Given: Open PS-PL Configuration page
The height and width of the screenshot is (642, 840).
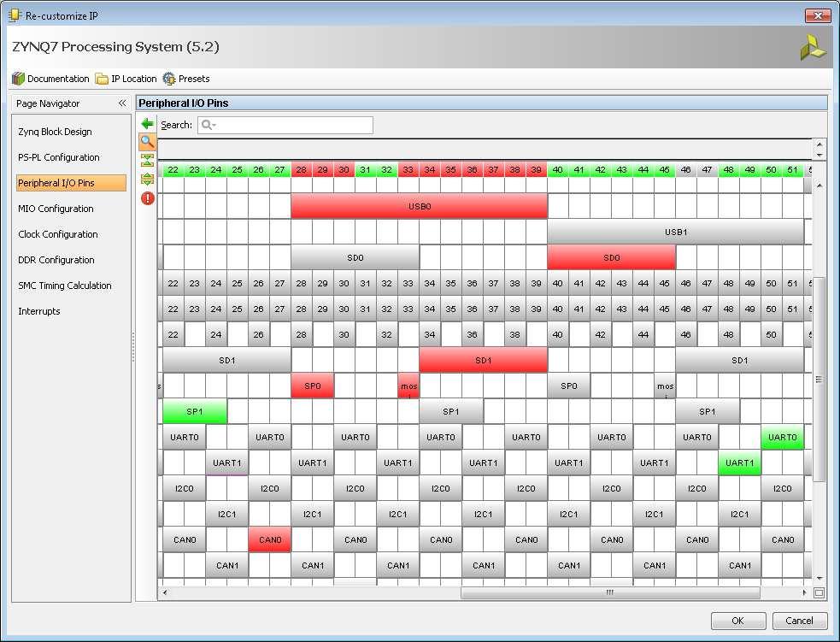Looking at the screenshot, I should [59, 157].
